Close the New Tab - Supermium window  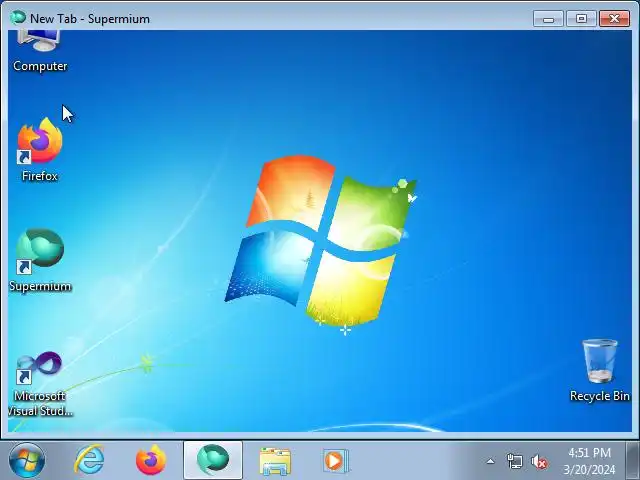(614, 19)
